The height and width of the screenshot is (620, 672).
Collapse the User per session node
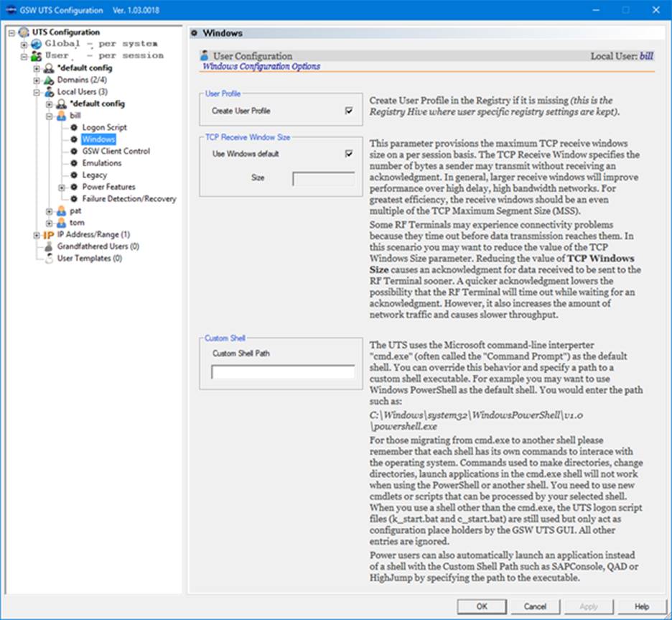[x=24, y=56]
